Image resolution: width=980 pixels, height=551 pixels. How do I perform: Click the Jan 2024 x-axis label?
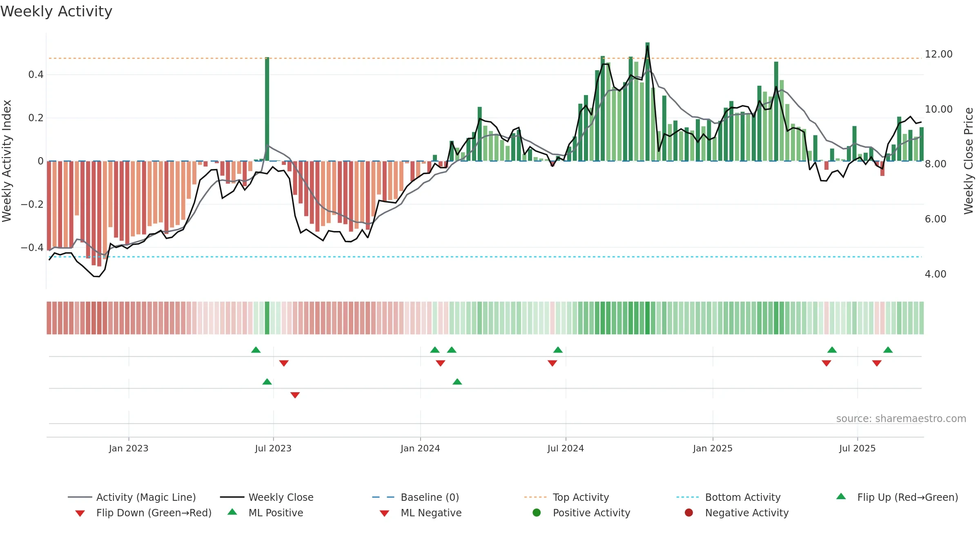(x=420, y=449)
